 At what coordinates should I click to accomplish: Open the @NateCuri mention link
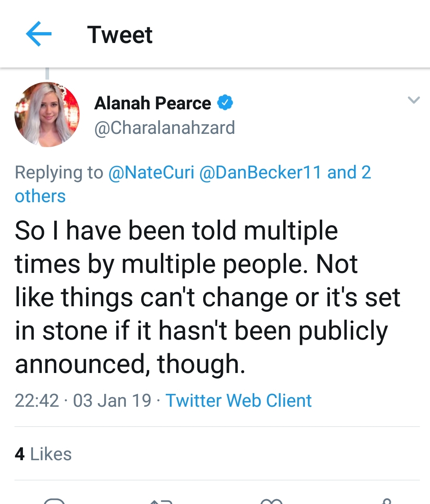pyautogui.click(x=151, y=172)
